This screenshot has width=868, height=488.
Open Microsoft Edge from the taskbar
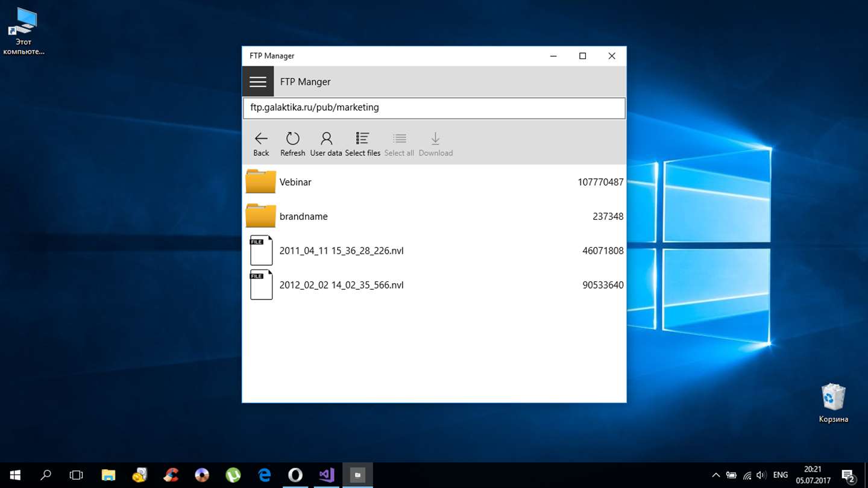click(264, 475)
